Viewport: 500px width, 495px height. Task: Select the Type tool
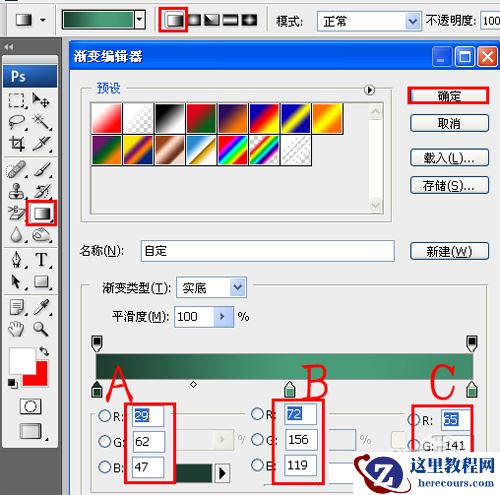click(x=41, y=260)
